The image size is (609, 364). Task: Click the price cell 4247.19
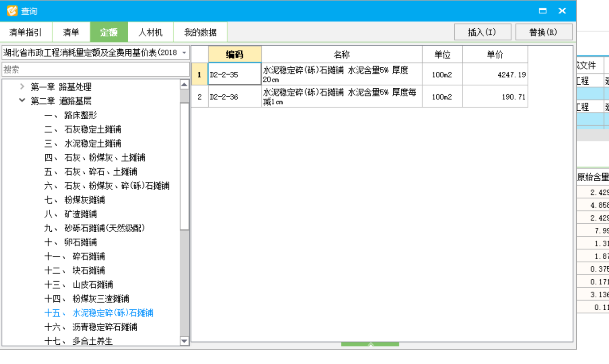pyautogui.click(x=495, y=74)
